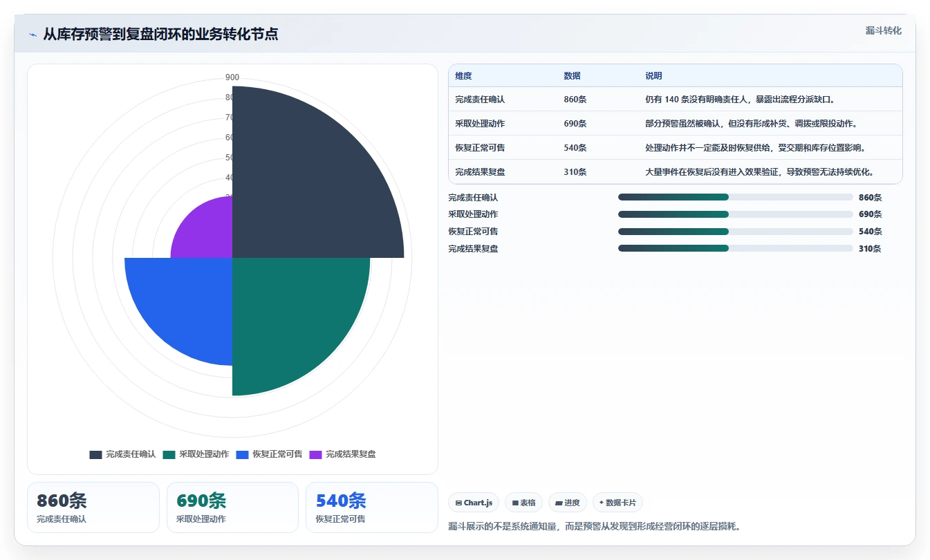Click the 说明 column header
Image resolution: width=930 pixels, height=560 pixels.
pos(653,76)
